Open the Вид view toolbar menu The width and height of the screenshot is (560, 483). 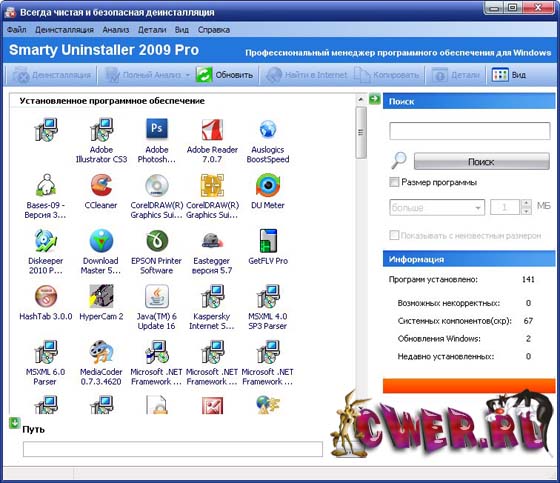(509, 75)
